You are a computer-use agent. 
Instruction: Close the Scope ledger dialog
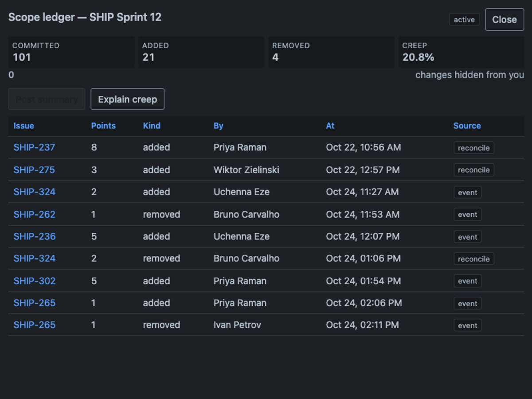pos(505,20)
